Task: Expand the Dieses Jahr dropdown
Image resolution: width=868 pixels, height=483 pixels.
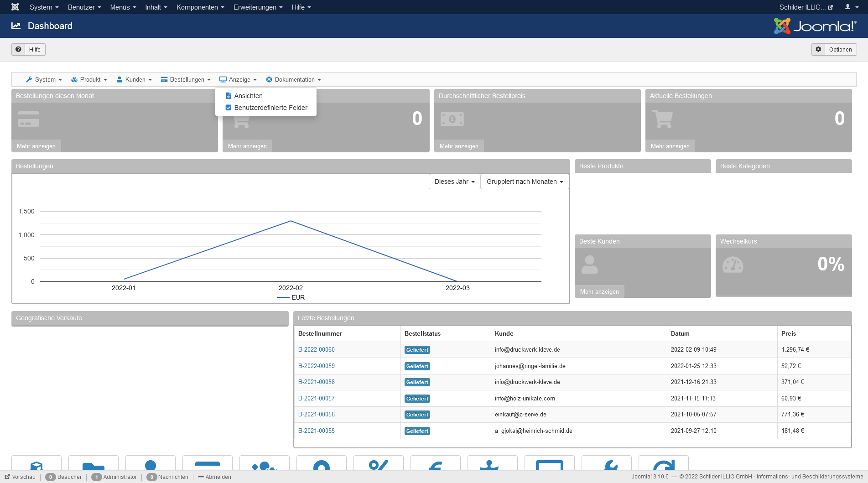Action: 454,182
